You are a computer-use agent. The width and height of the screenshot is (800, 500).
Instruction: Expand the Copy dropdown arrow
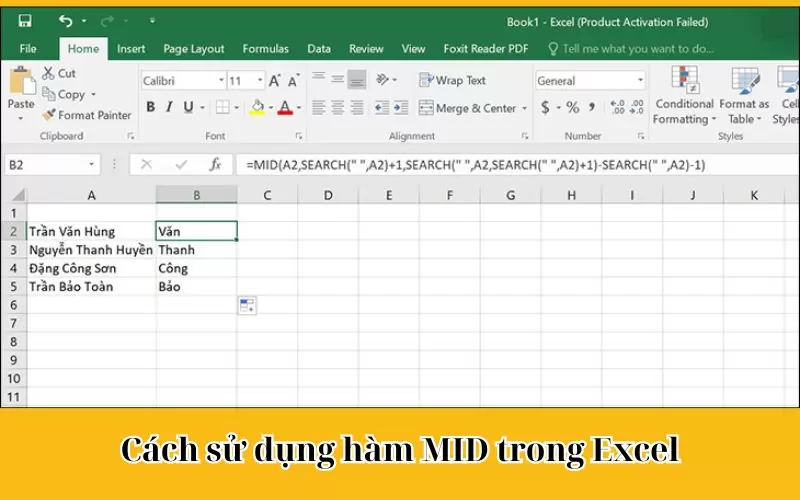pyautogui.click(x=93, y=95)
